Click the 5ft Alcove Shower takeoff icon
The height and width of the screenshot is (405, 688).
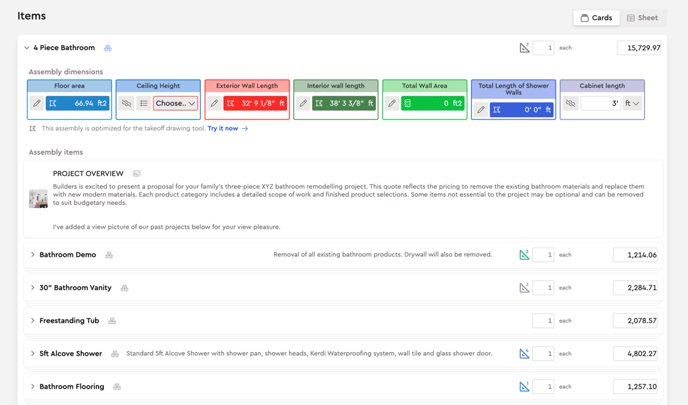coord(524,354)
